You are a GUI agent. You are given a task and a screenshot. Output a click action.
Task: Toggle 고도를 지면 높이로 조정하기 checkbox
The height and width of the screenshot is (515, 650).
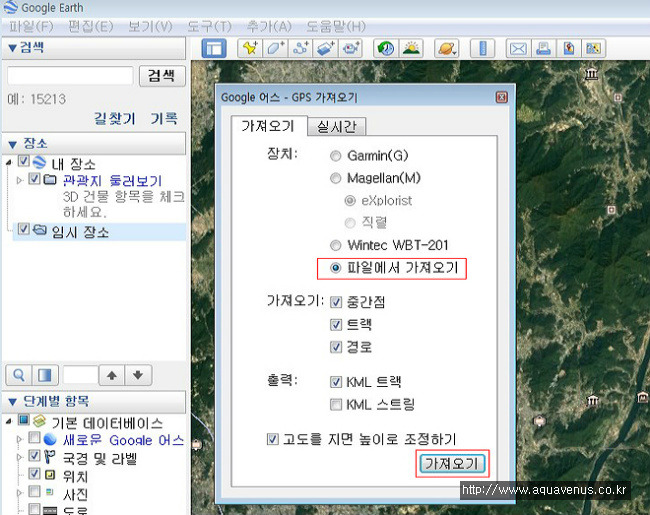[x=272, y=439]
